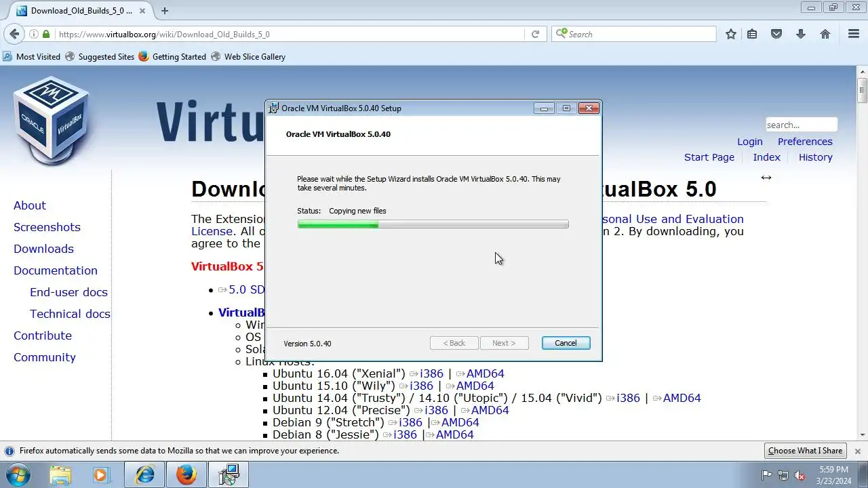Viewport: 868px width, 488px height.
Task: Click the bookmark star icon
Action: pyautogui.click(x=731, y=34)
